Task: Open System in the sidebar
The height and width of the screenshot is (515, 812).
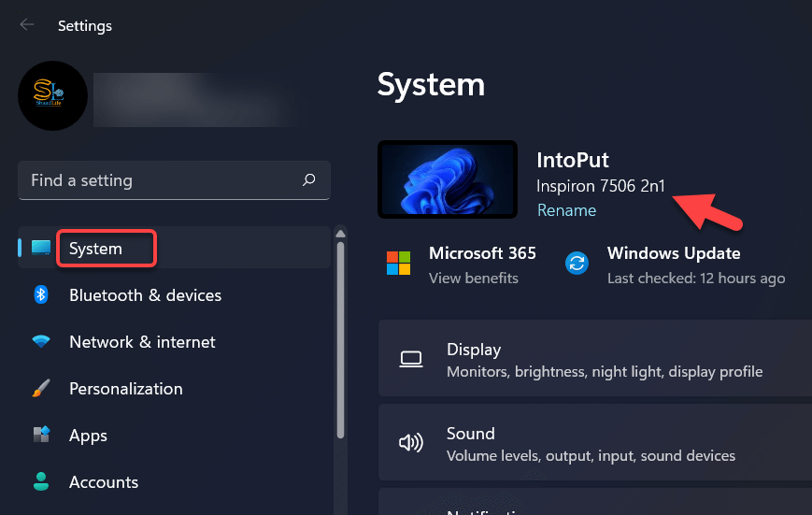Action: pos(174,248)
